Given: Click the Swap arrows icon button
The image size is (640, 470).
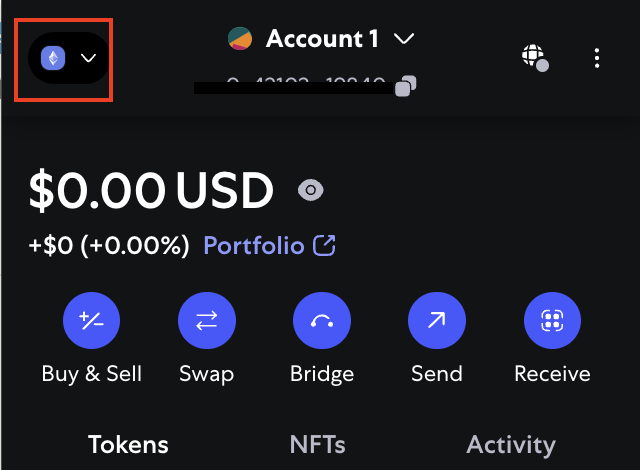Looking at the screenshot, I should point(207,320).
